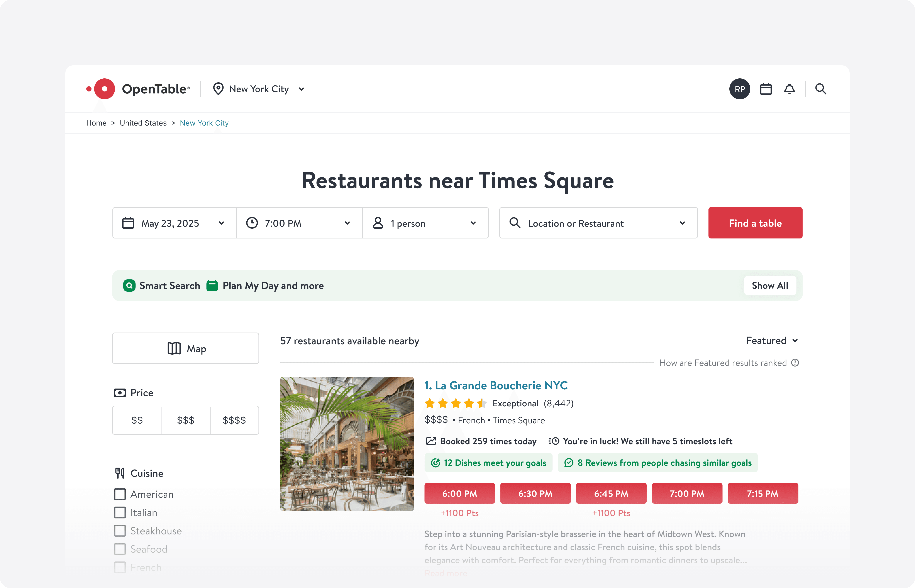The image size is (915, 588).
Task: Click the Smart Search green icon
Action: click(x=129, y=286)
